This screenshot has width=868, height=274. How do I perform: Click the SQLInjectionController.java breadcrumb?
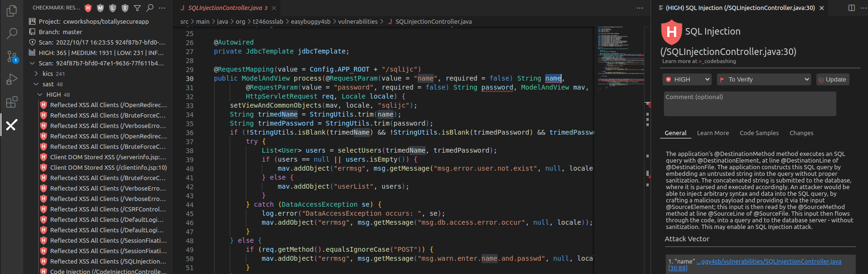tap(430, 21)
